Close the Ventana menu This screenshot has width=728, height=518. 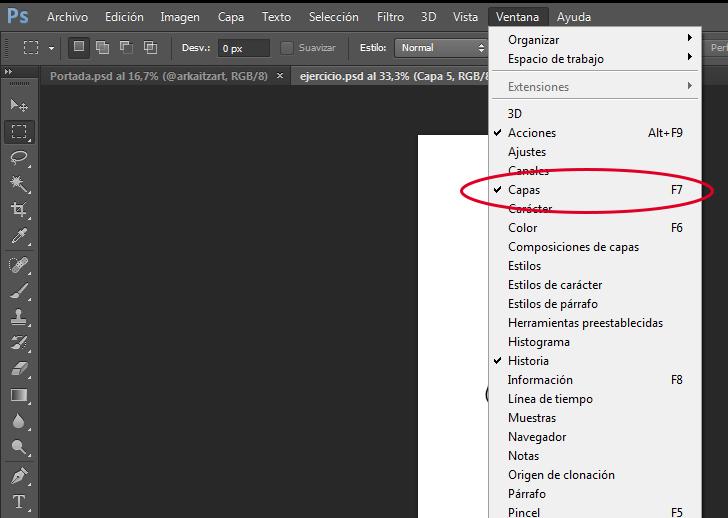click(517, 17)
